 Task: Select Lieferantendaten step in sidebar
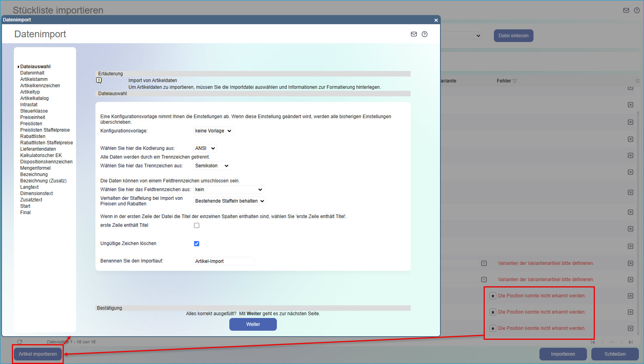[38, 149]
